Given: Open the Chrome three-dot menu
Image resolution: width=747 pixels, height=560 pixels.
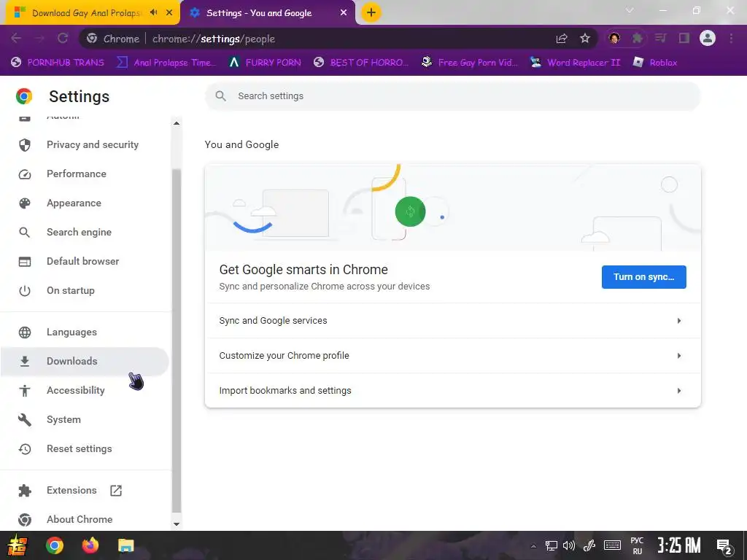Looking at the screenshot, I should tap(731, 38).
